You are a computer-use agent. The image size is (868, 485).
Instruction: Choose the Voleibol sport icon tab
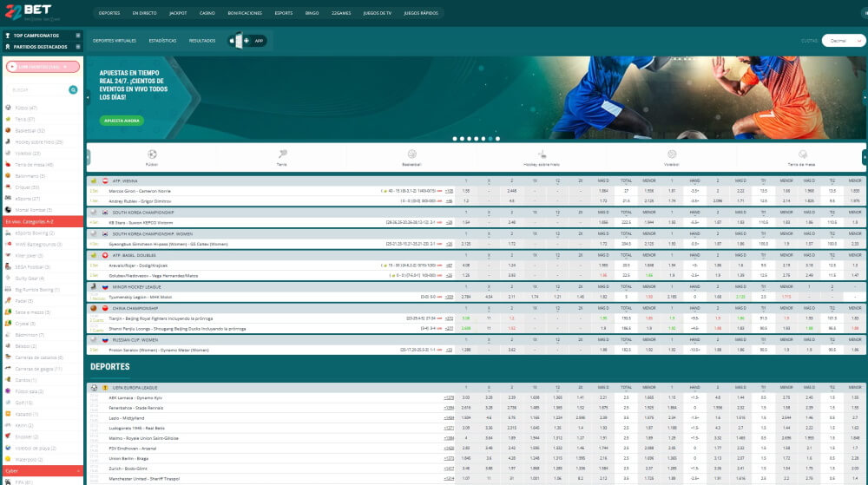pos(672,157)
